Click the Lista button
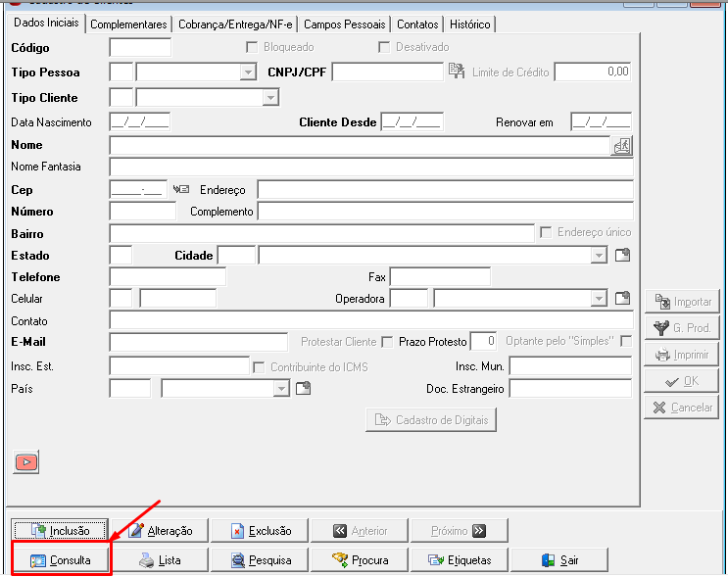The height and width of the screenshot is (577, 728). [160, 560]
